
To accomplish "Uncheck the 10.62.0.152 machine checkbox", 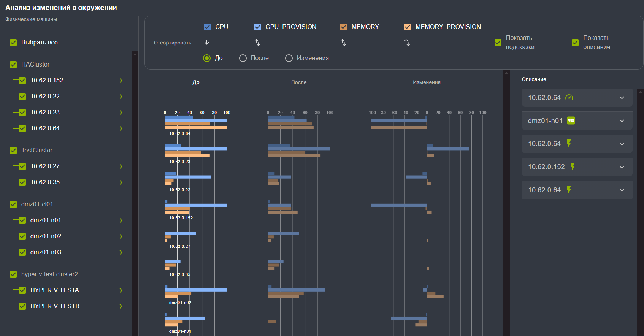I will pyautogui.click(x=22, y=81).
